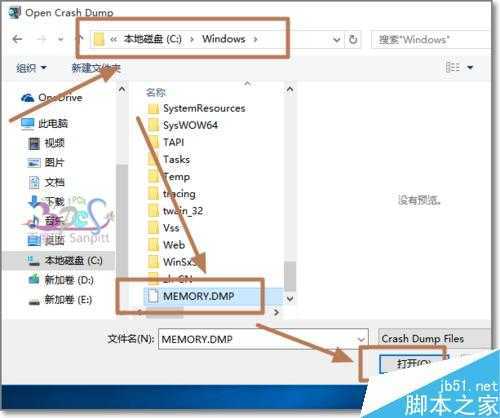The height and width of the screenshot is (418, 500).
Task: Click the 文档 documents icon
Action: point(35,182)
